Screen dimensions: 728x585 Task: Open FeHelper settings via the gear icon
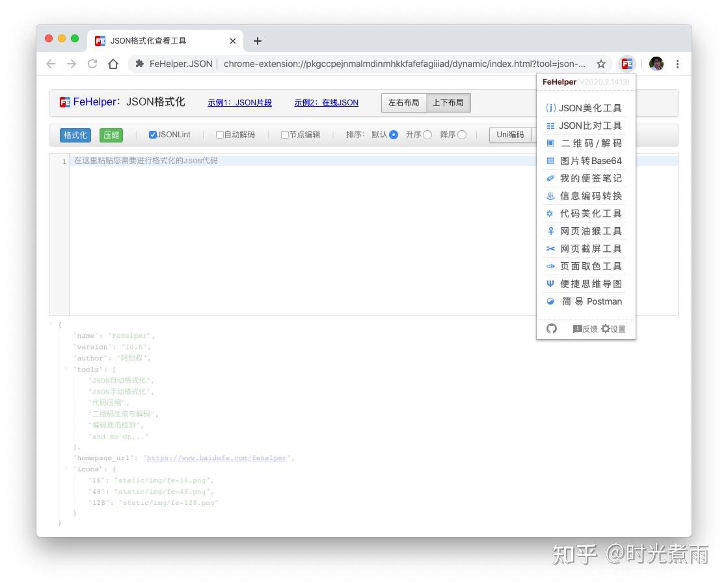click(x=608, y=329)
